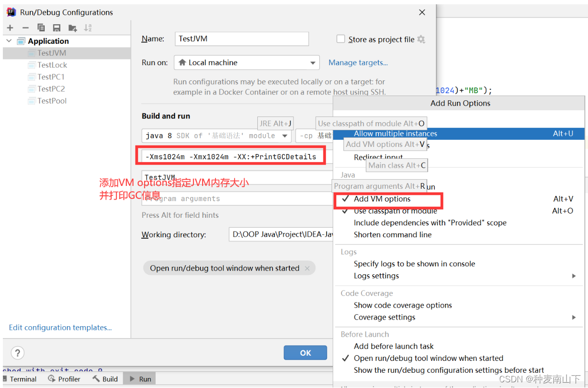Open java 8 SDK module dropdown
The image size is (588, 388).
point(216,136)
